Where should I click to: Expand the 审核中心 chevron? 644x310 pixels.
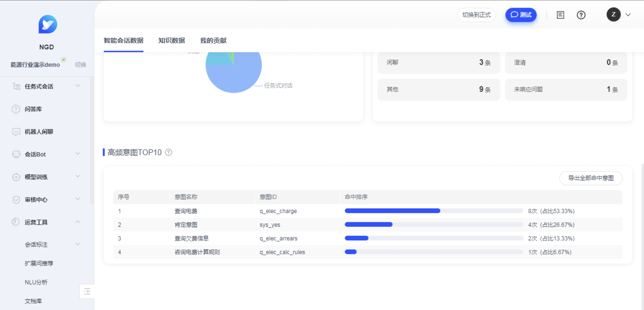(78, 199)
